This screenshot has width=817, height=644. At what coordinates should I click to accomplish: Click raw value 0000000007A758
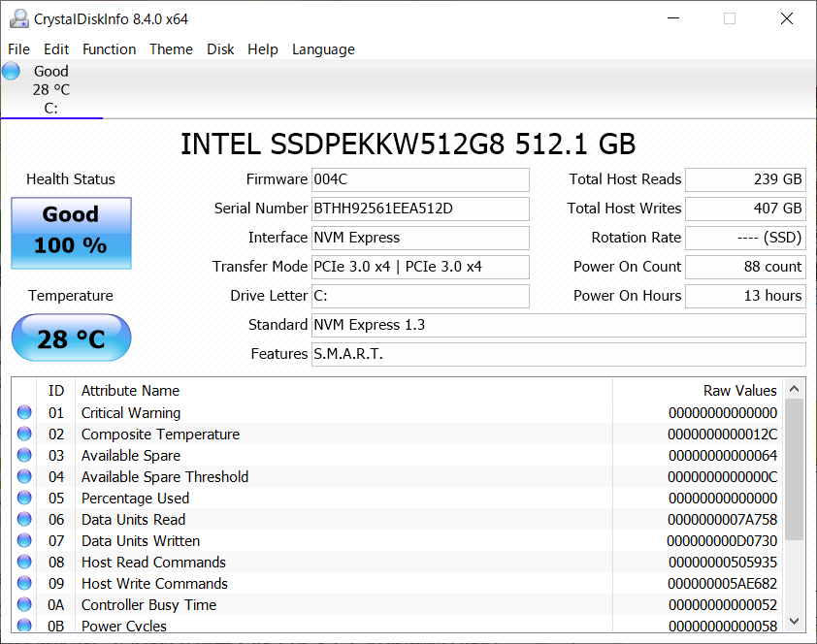click(x=723, y=520)
